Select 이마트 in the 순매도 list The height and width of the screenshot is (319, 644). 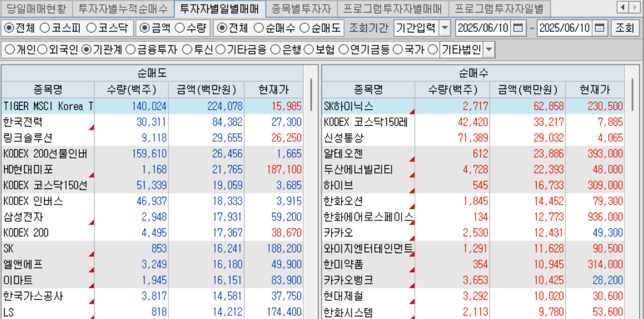coord(152,281)
